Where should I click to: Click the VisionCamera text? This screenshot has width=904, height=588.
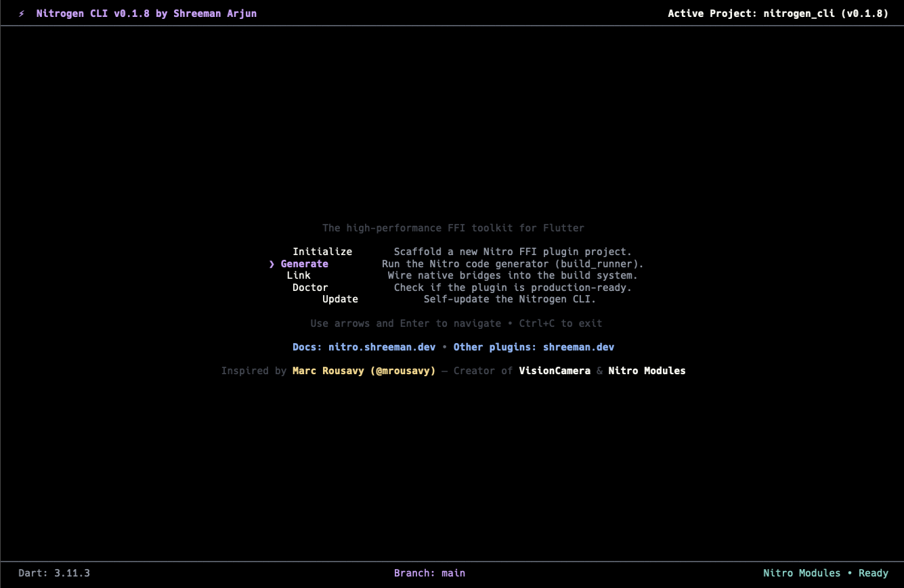point(555,371)
